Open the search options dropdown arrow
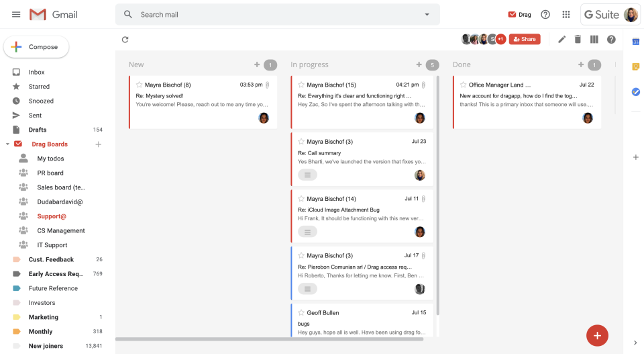 click(427, 14)
